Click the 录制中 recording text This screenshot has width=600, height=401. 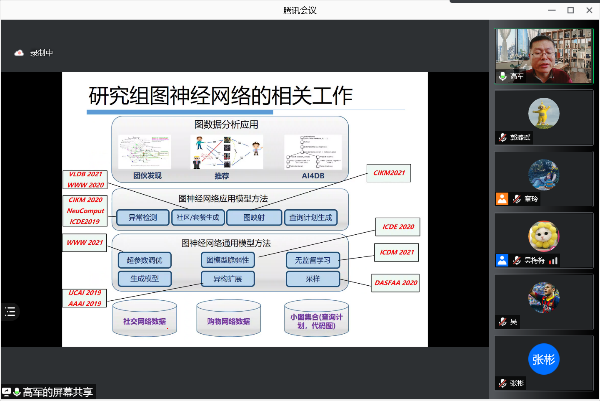point(42,53)
